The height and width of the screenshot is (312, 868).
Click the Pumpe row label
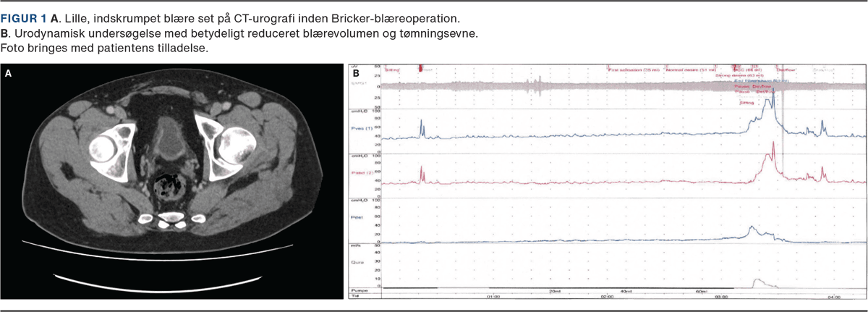360,290
